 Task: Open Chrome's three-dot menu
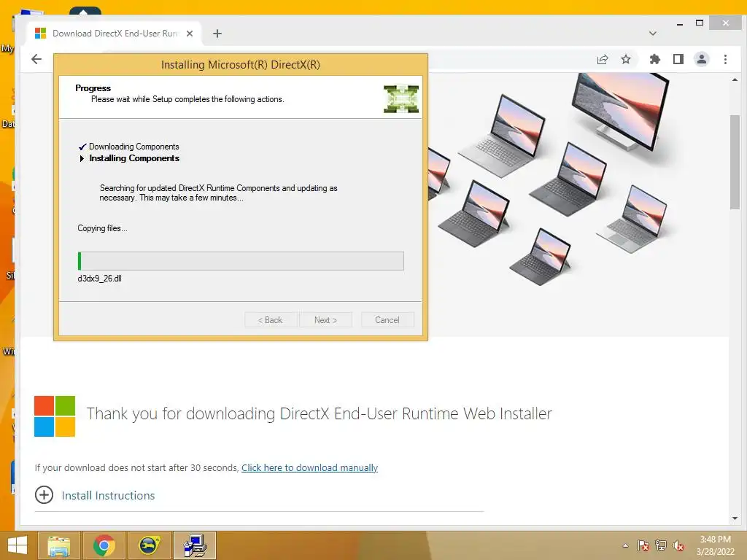coord(725,59)
